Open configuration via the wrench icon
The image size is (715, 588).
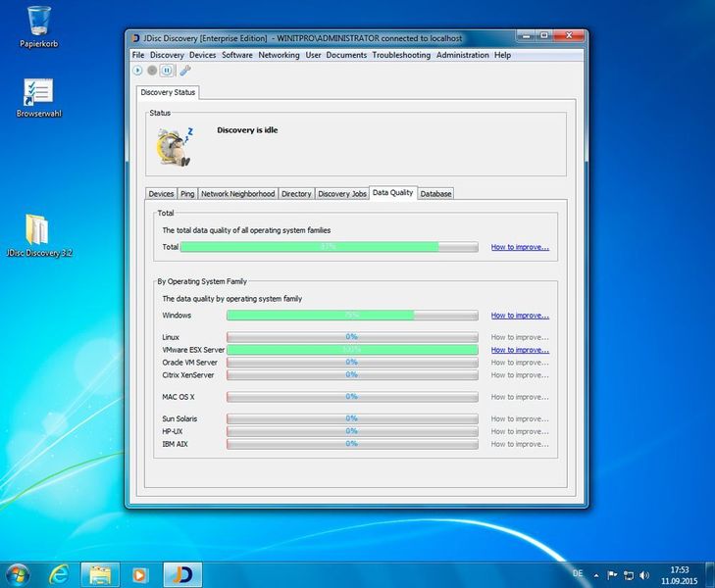(x=184, y=71)
